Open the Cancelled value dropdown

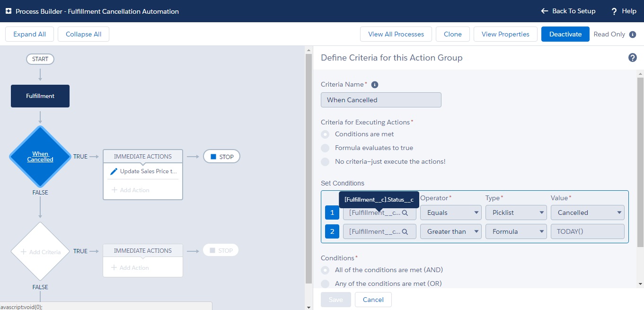(587, 213)
